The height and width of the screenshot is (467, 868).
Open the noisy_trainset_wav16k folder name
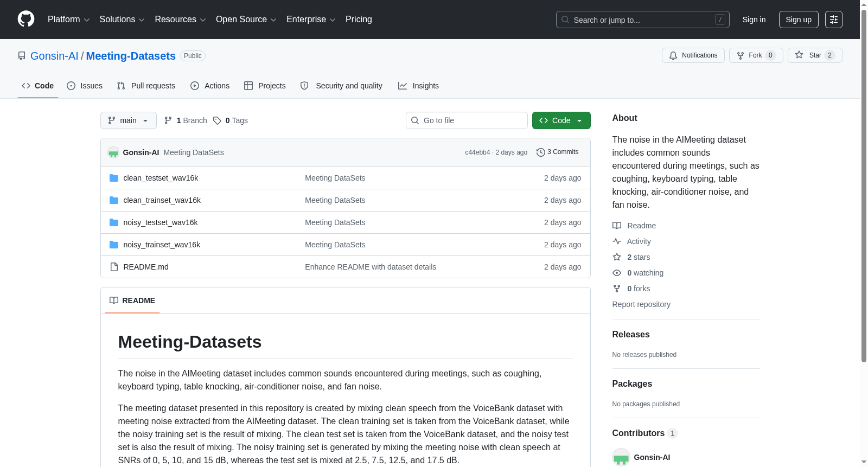coord(162,245)
